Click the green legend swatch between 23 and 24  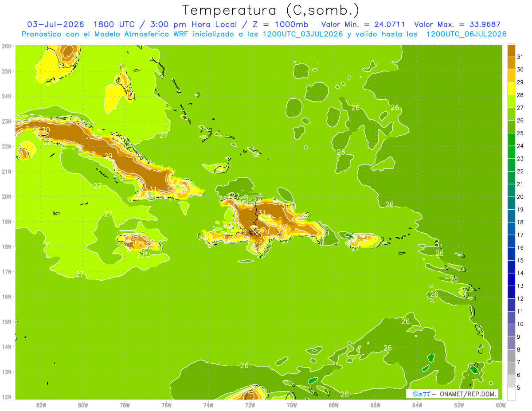511,152
